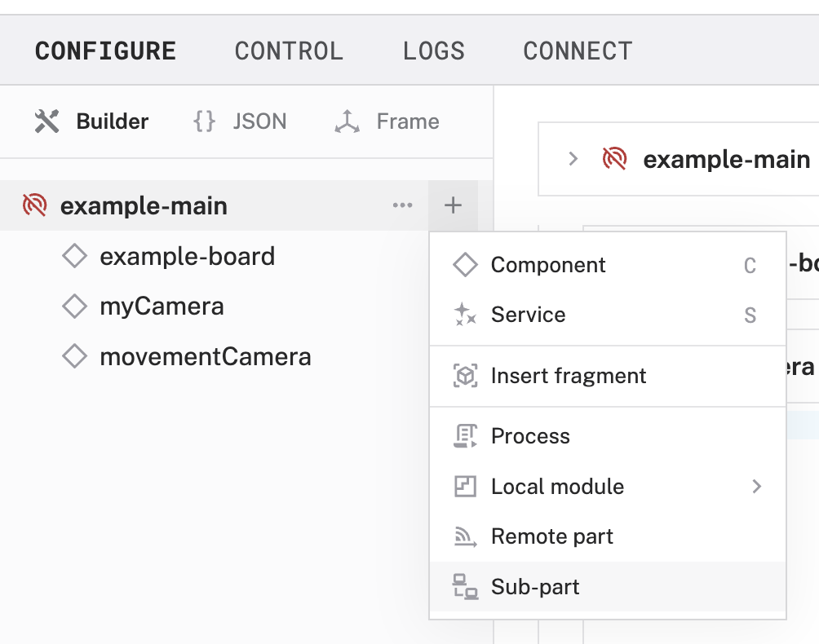Click the Component diamond icon in menu

[x=466, y=264]
